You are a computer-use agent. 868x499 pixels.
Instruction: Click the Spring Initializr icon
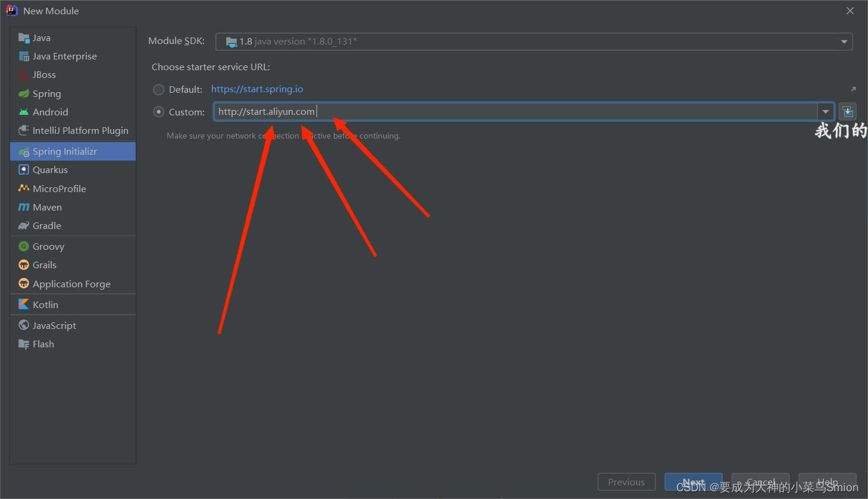coord(24,152)
